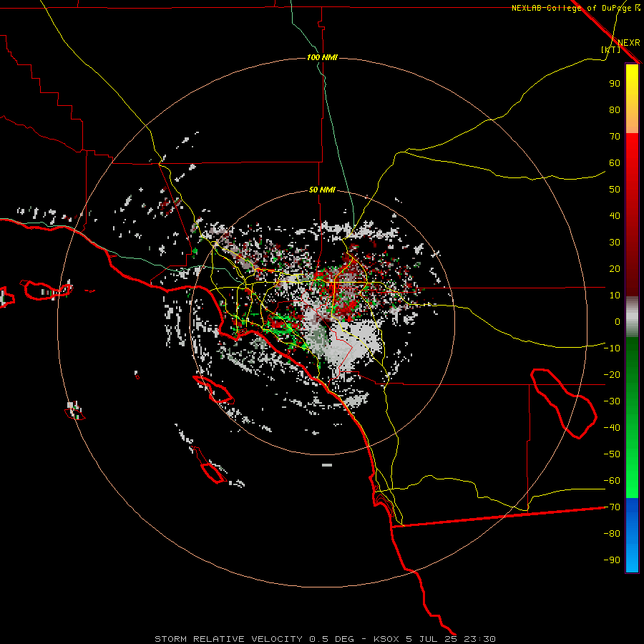Click the 0 value on velocity scale
Viewport: 644px width, 644px height.
tap(618, 322)
